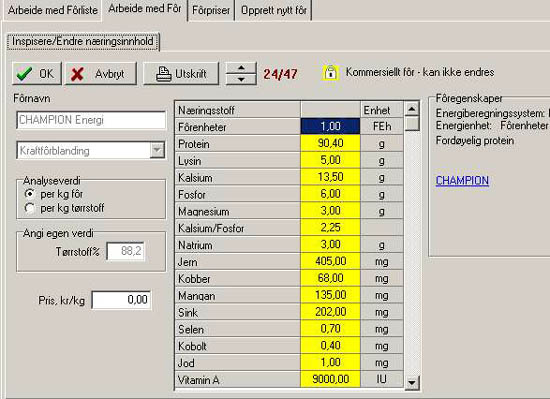Click the Natrium value 3,00

pos(330,244)
